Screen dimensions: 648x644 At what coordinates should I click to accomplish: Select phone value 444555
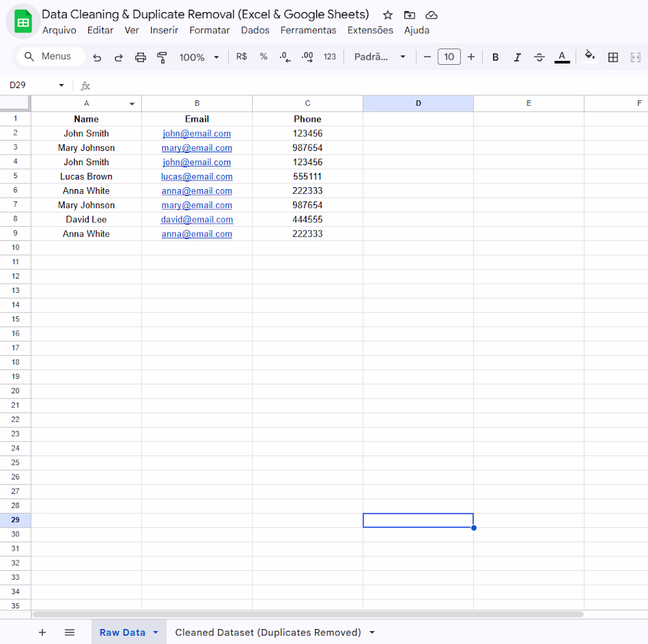click(307, 220)
